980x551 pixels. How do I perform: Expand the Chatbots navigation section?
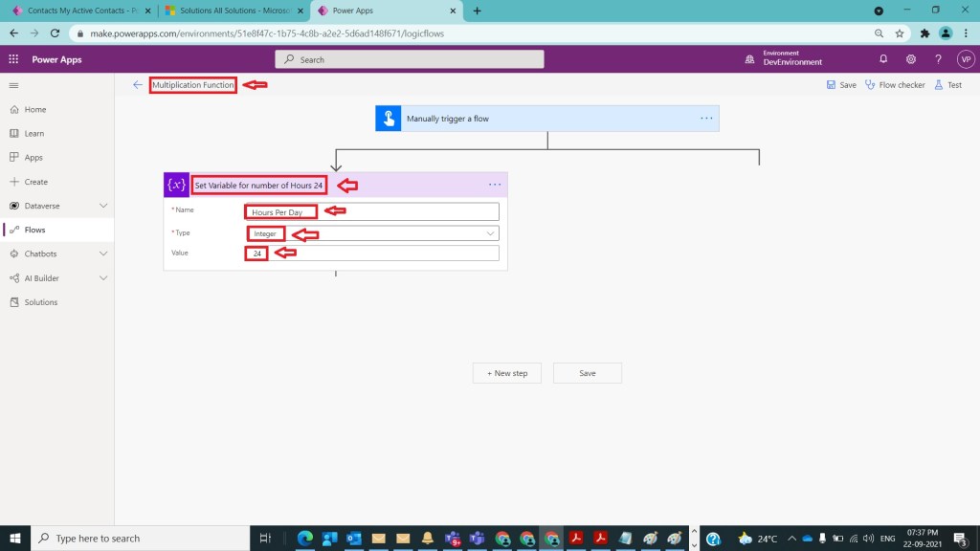tap(103, 254)
